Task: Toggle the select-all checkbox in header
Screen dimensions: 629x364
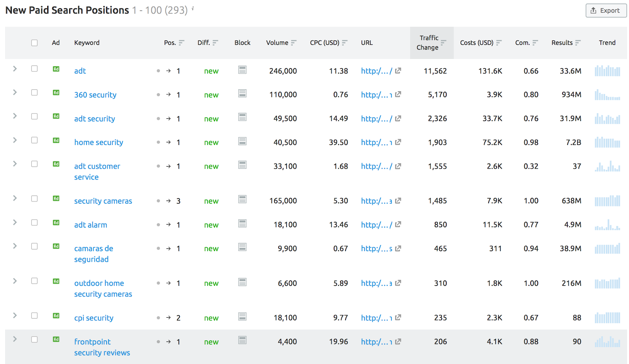Action: point(35,43)
